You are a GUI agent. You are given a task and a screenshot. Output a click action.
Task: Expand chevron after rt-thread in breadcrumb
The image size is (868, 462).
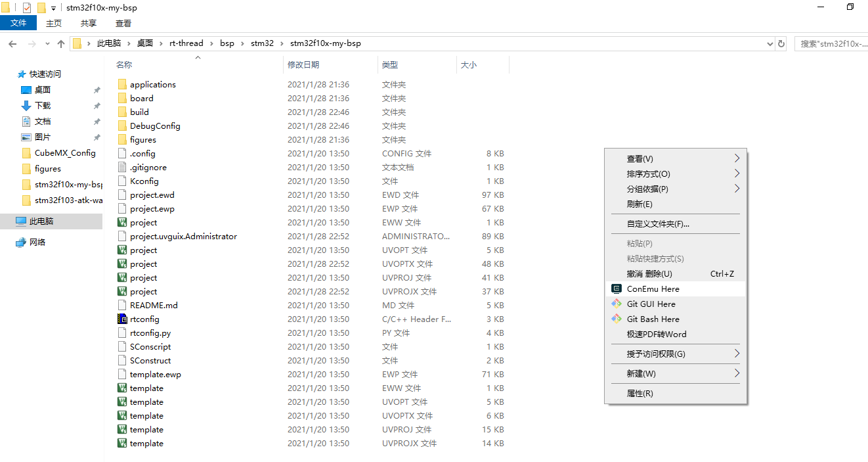coord(211,43)
